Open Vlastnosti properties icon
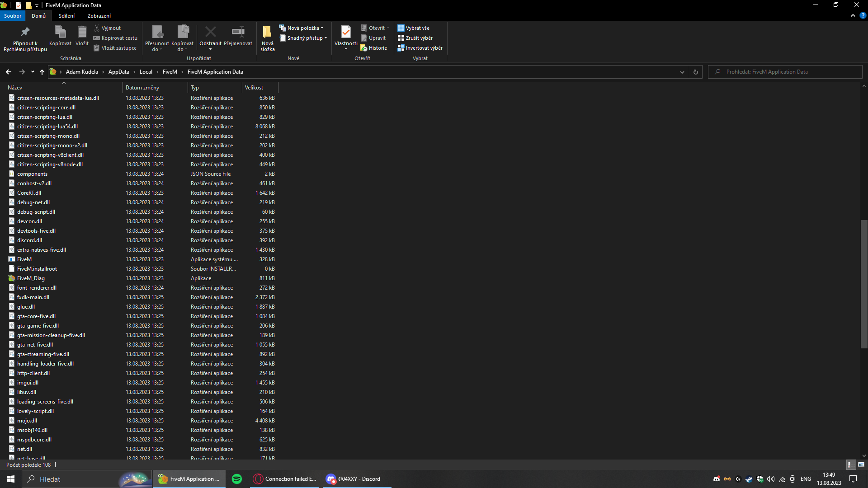868x488 pixels. tap(346, 32)
